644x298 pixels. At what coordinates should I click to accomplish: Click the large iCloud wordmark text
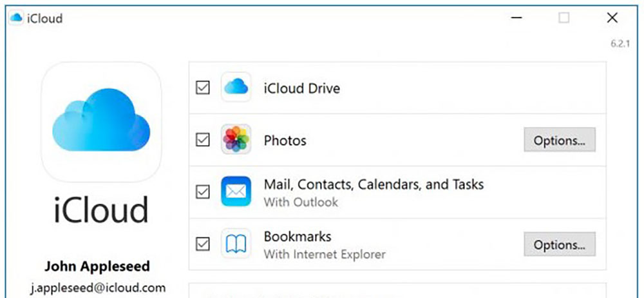click(101, 210)
